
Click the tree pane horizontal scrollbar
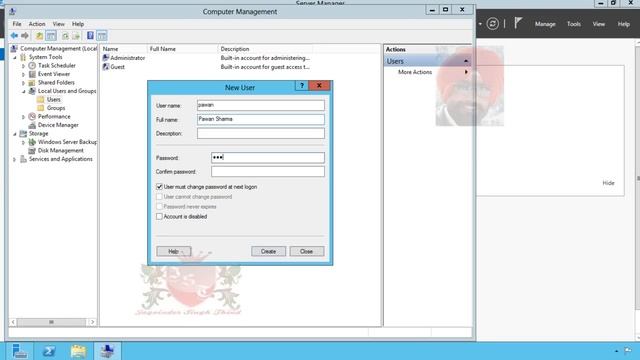coord(51,322)
